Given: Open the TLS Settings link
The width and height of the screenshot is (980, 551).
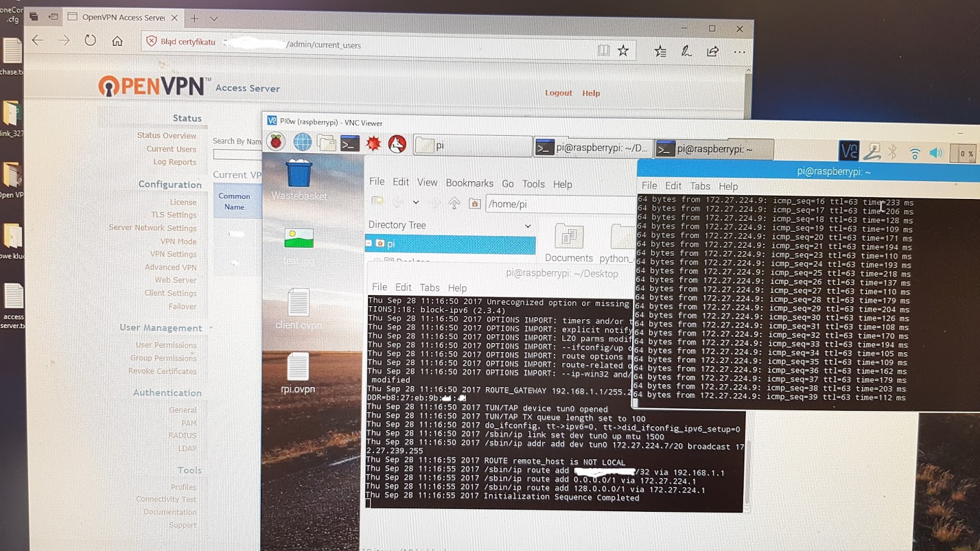Looking at the screenshot, I should point(174,215).
